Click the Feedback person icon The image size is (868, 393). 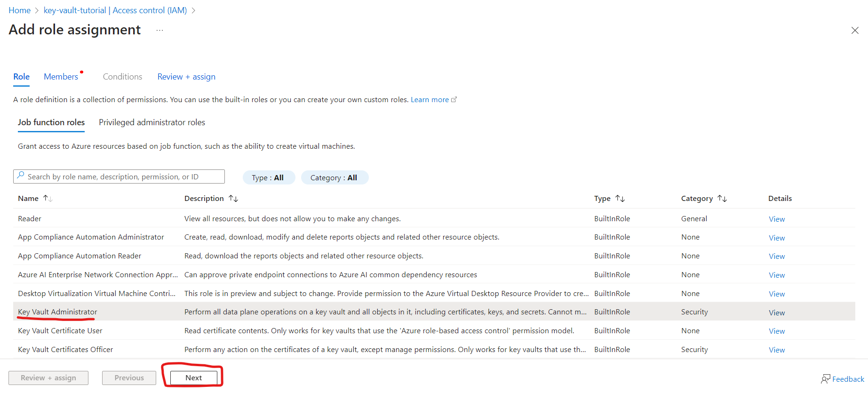point(826,379)
